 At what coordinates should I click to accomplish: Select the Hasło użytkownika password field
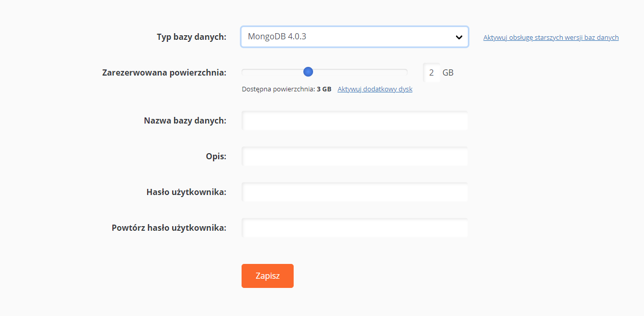click(354, 192)
